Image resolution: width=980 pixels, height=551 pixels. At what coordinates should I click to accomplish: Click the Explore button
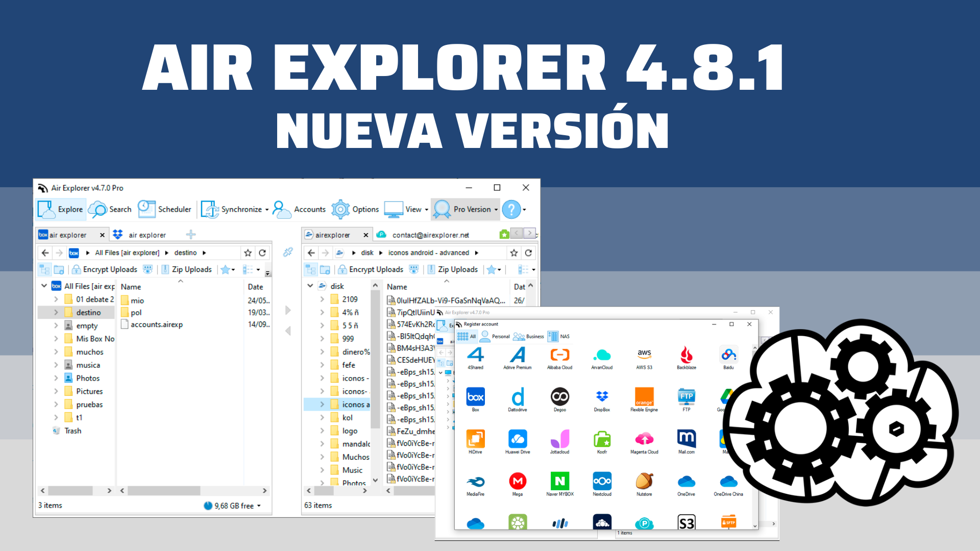click(x=60, y=209)
